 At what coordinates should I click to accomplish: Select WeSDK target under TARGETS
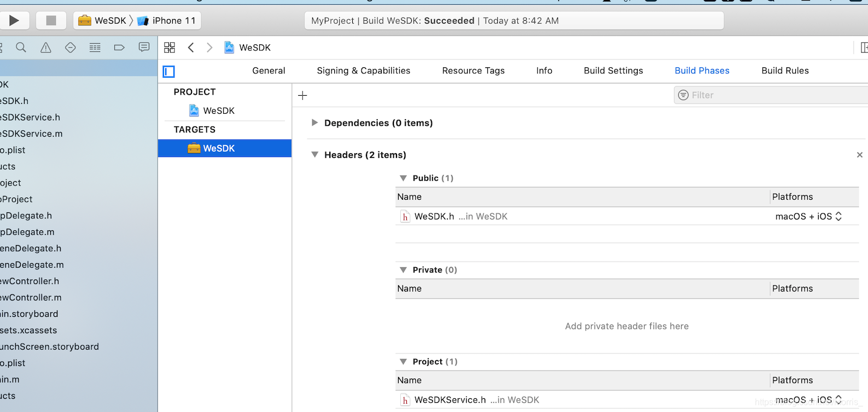tap(225, 148)
